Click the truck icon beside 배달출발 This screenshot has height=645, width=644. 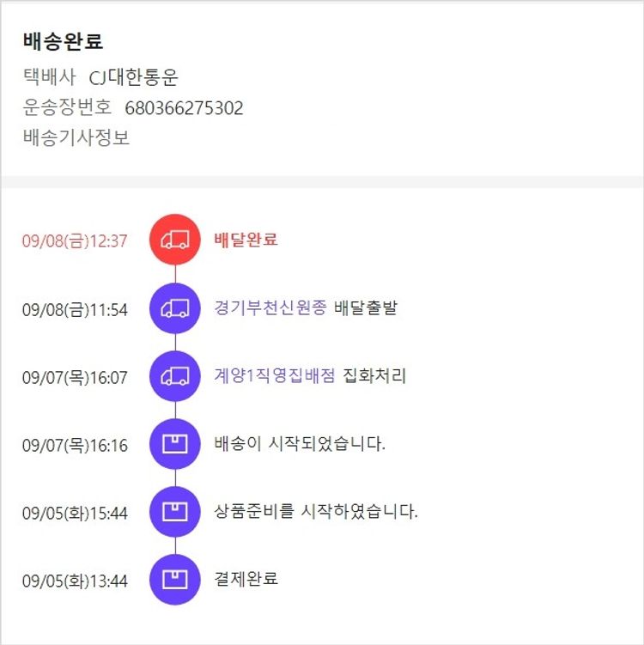(x=175, y=308)
